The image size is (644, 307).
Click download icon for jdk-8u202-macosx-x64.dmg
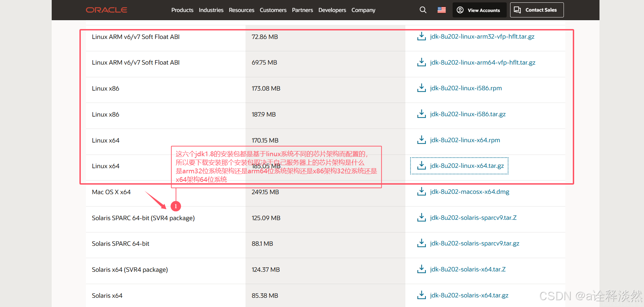pyautogui.click(x=421, y=191)
